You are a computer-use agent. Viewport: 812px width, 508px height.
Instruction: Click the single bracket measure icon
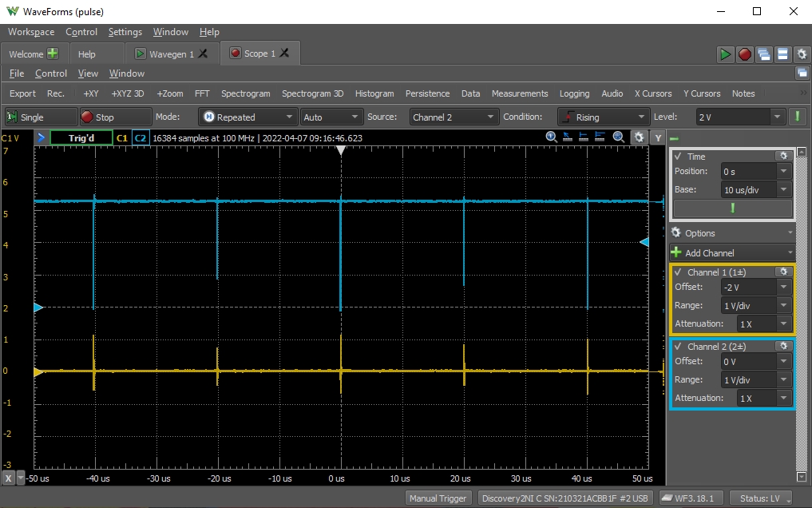coord(584,137)
